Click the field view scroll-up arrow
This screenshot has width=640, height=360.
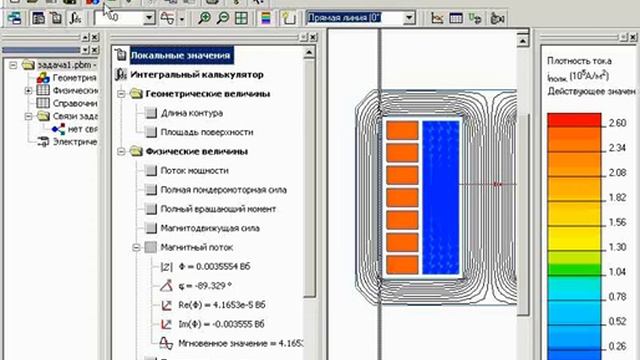pyautogui.click(x=523, y=41)
